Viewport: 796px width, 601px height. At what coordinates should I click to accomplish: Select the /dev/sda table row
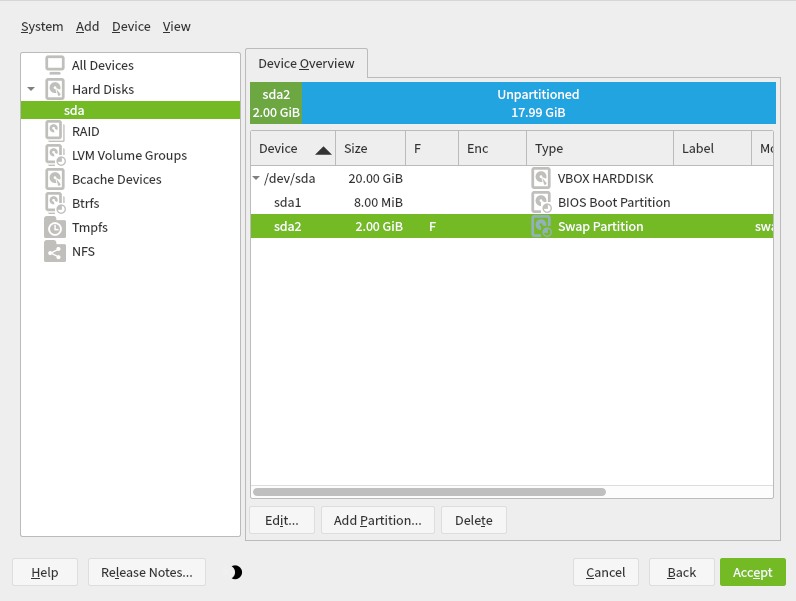point(512,178)
